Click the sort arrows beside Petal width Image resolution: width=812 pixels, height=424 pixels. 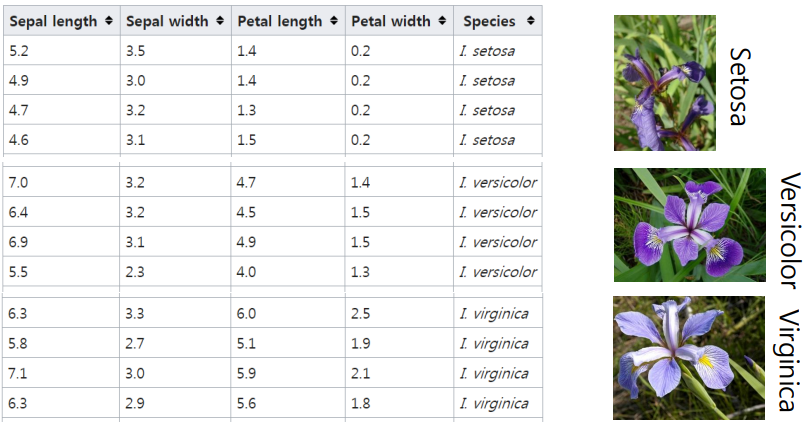click(x=442, y=21)
